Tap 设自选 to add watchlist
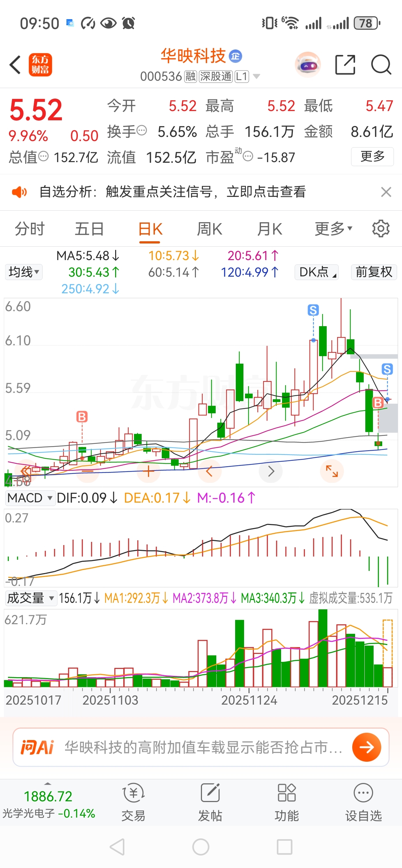Image resolution: width=402 pixels, height=868 pixels. coord(363,803)
